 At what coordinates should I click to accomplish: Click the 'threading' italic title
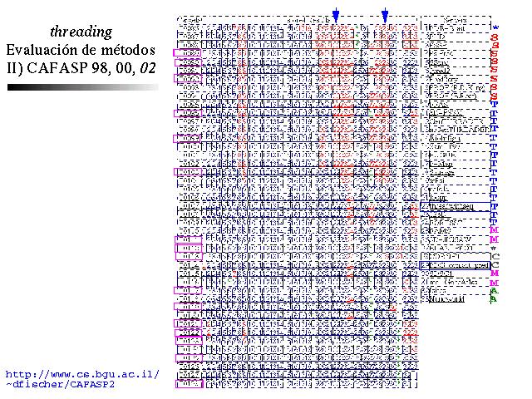tap(81, 32)
